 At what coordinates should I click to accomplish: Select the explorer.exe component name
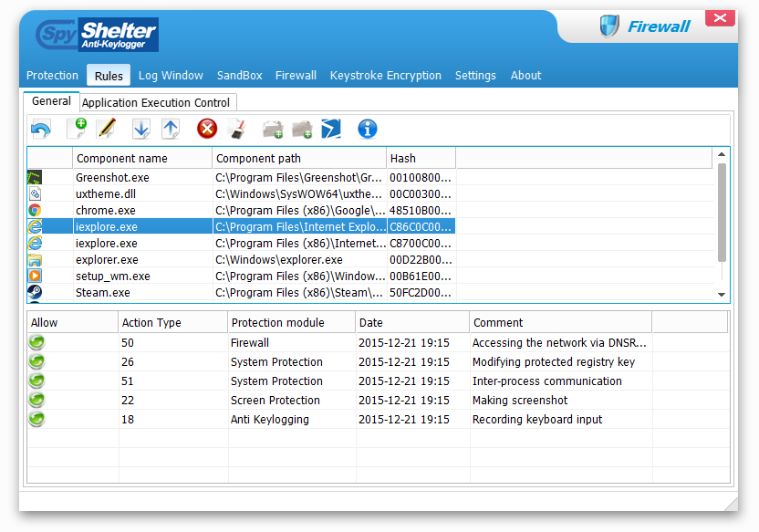click(x=107, y=260)
